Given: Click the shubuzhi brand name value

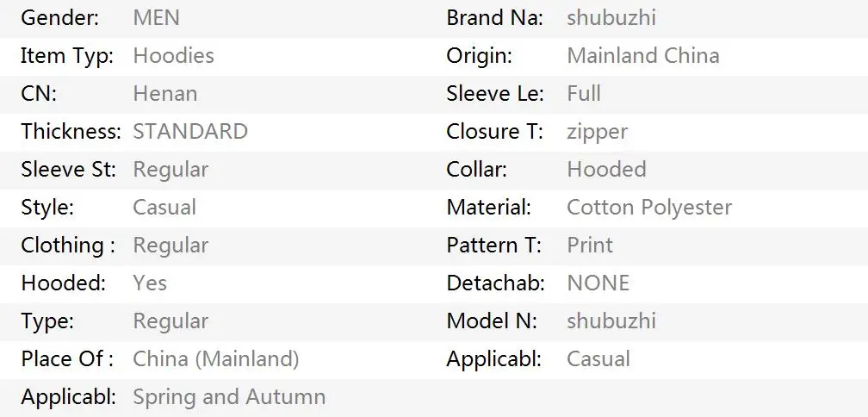Looking at the screenshot, I should click(x=611, y=18).
